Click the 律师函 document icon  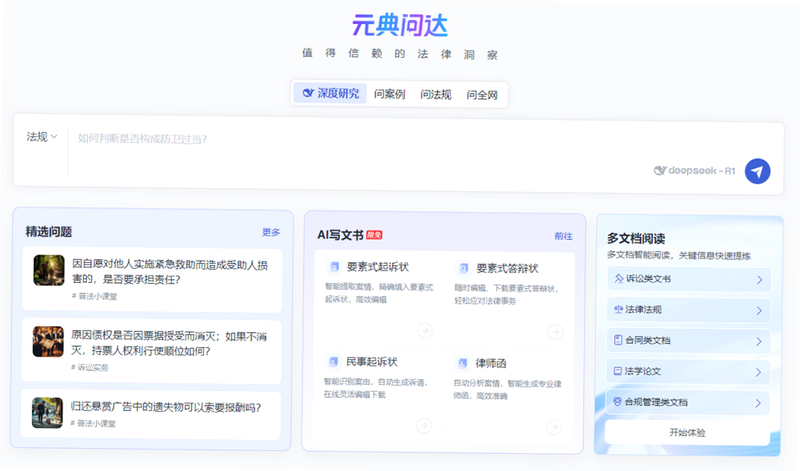click(462, 363)
